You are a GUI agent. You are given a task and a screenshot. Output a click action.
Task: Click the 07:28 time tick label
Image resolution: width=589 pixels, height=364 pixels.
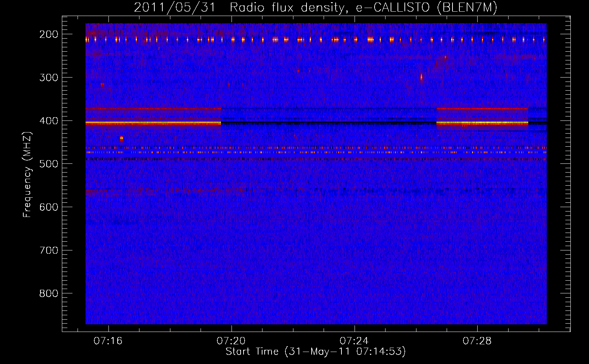click(477, 341)
